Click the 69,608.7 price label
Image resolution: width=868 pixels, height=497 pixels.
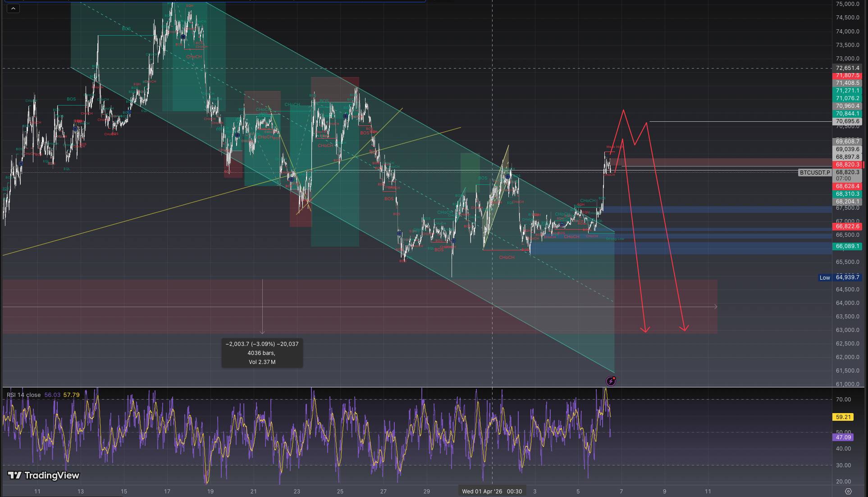847,142
